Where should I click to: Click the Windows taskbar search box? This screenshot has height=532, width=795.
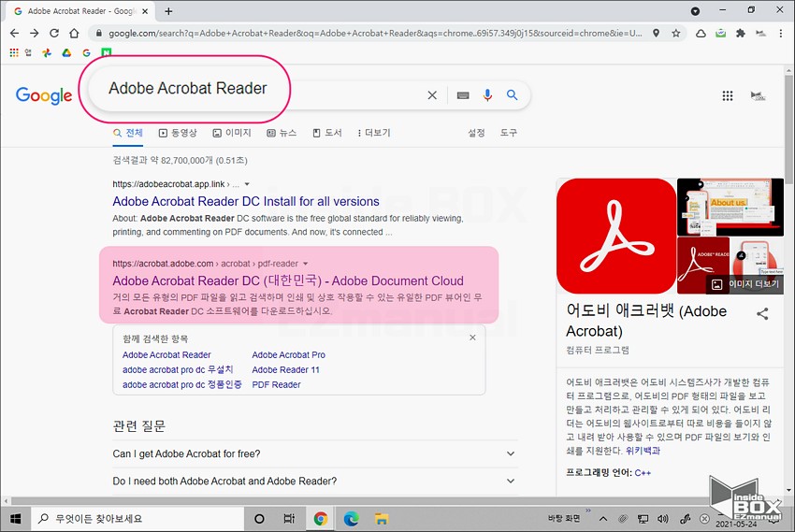coord(138,519)
